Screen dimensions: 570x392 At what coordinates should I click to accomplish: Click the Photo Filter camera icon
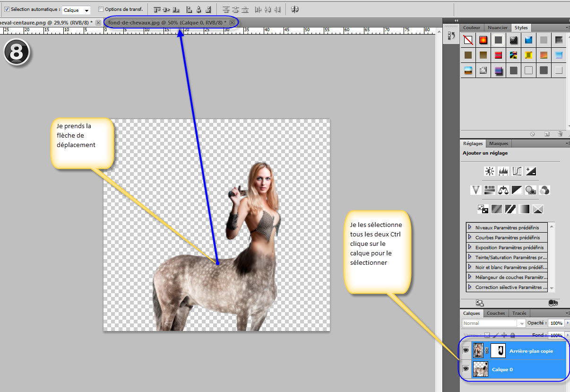530,190
